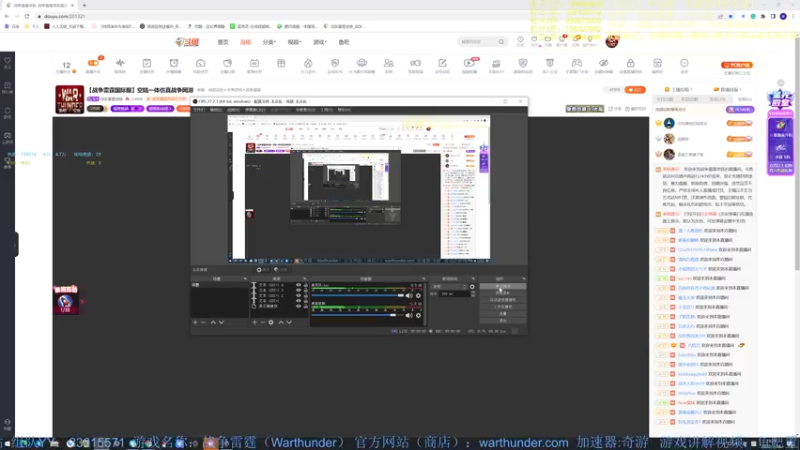This screenshot has height=450, width=800.
Task: Expand the 游戏 dropdown in Douyu navigation
Action: pyautogui.click(x=320, y=42)
